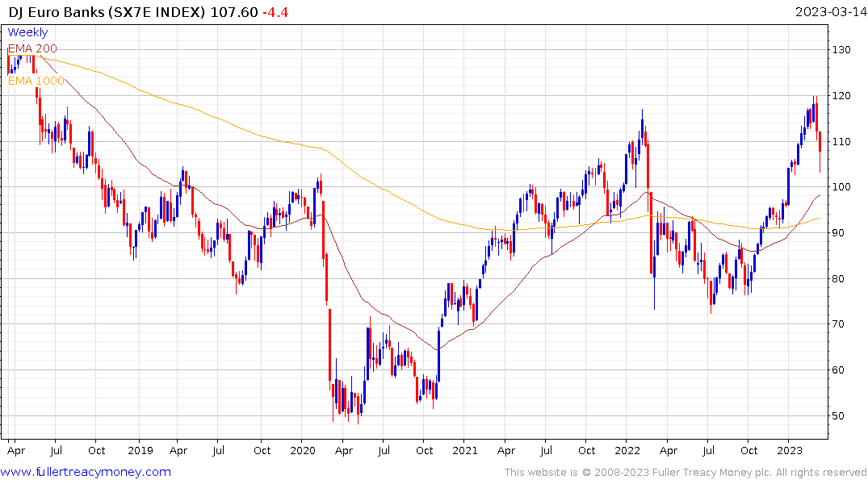868x484 pixels.
Task: Click the 100 price axis label
Action: point(841,187)
